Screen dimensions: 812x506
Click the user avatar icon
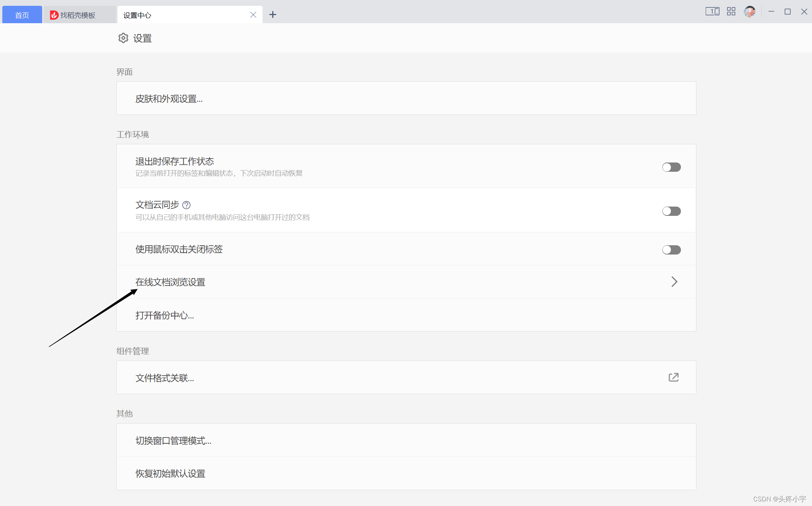tap(749, 12)
